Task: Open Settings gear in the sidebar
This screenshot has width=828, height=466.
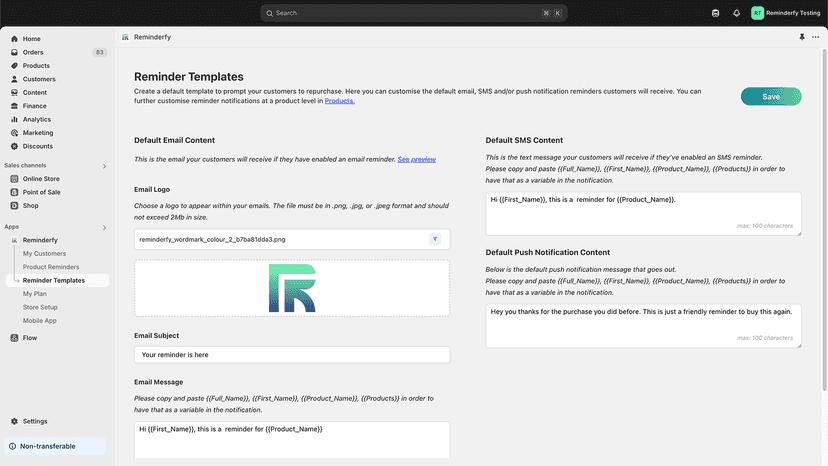Action: click(14, 421)
